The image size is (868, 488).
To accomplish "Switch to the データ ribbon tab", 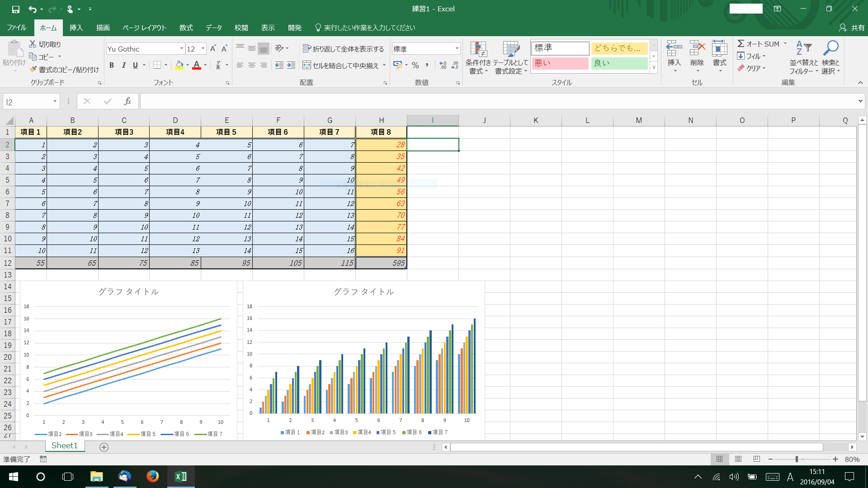I will pos(213,28).
